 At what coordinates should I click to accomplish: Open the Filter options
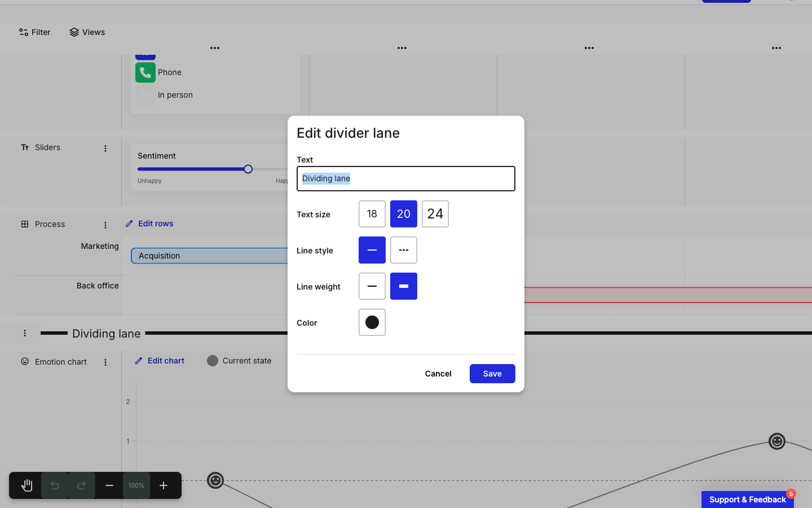[x=35, y=32]
